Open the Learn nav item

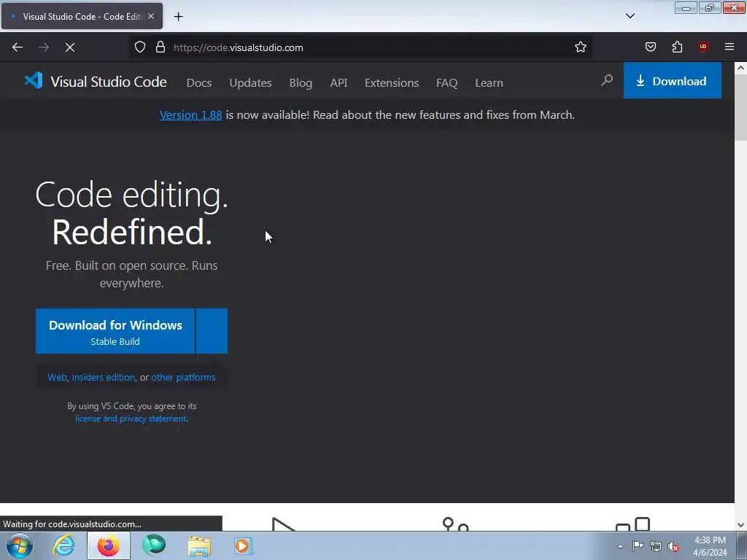(489, 83)
